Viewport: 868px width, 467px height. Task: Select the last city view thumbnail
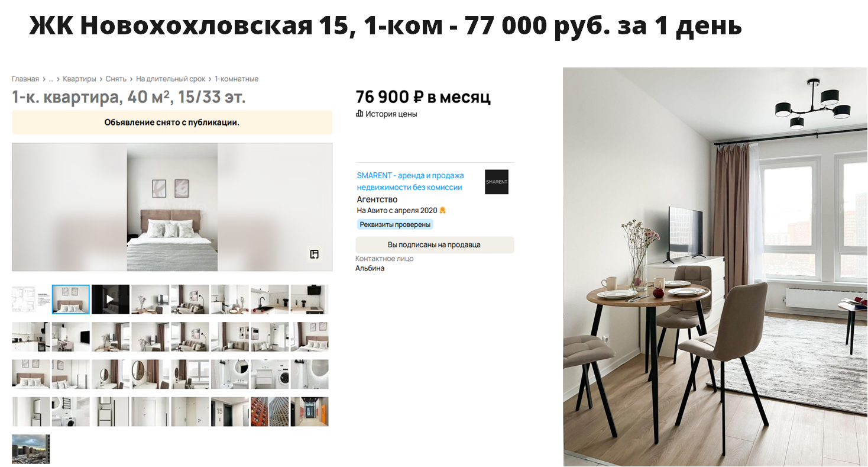31,449
